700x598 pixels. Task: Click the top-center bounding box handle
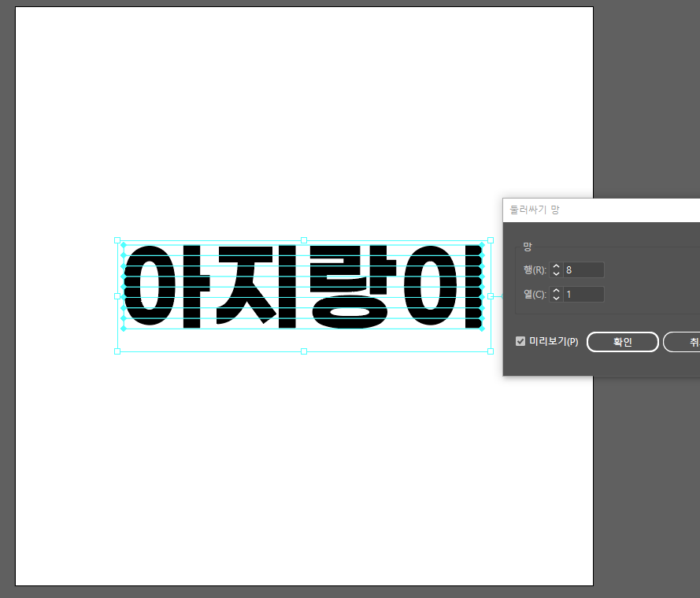[x=304, y=240]
